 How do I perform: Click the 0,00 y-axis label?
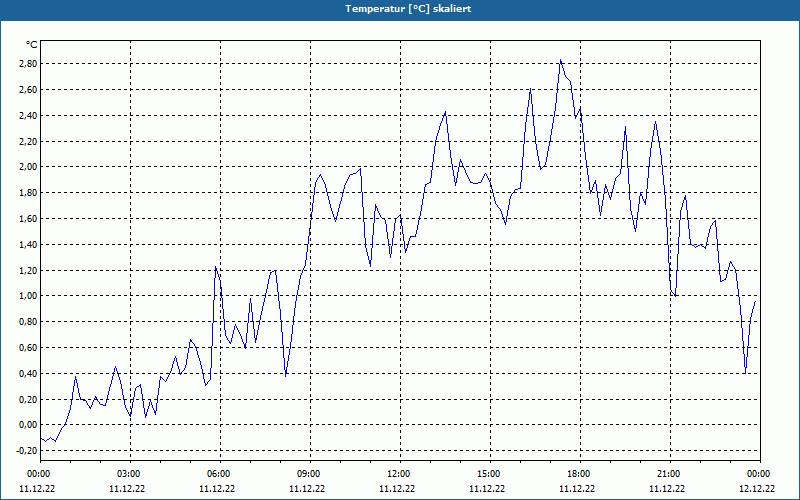29,425
